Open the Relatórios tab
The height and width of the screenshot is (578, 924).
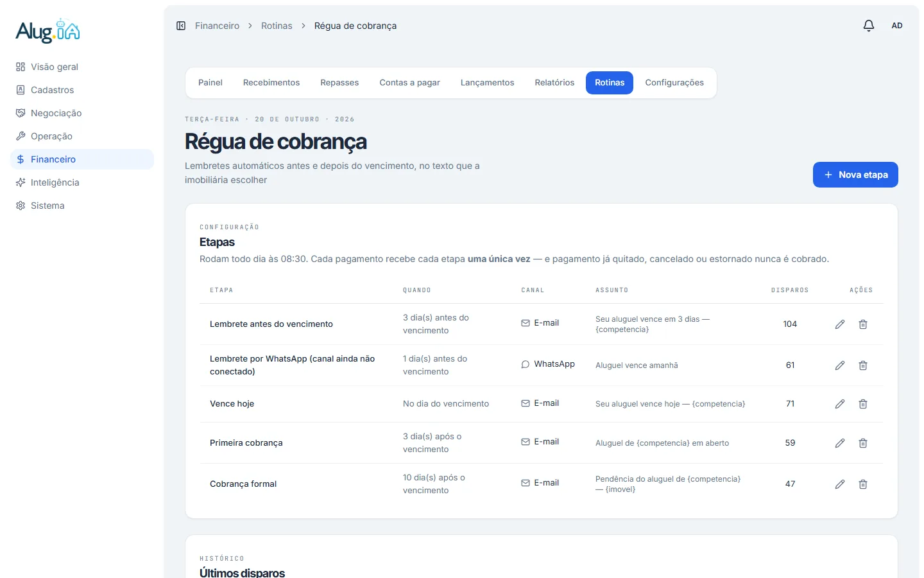[554, 83]
